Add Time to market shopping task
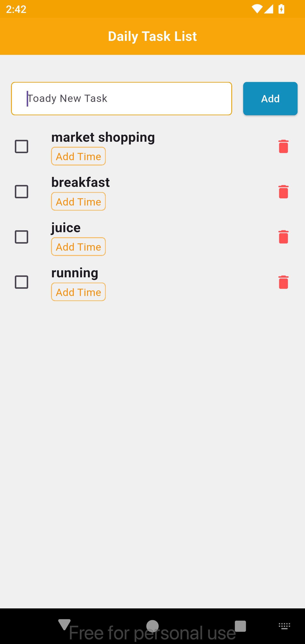The height and width of the screenshot is (644, 305). 78,156
